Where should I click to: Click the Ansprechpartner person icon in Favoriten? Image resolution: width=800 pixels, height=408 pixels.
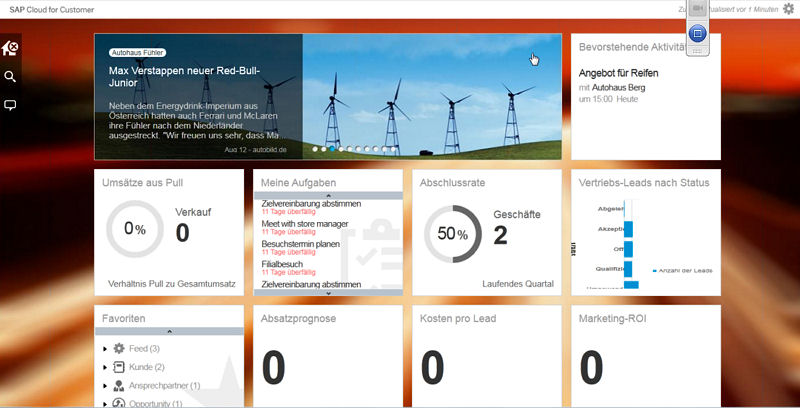pos(119,386)
